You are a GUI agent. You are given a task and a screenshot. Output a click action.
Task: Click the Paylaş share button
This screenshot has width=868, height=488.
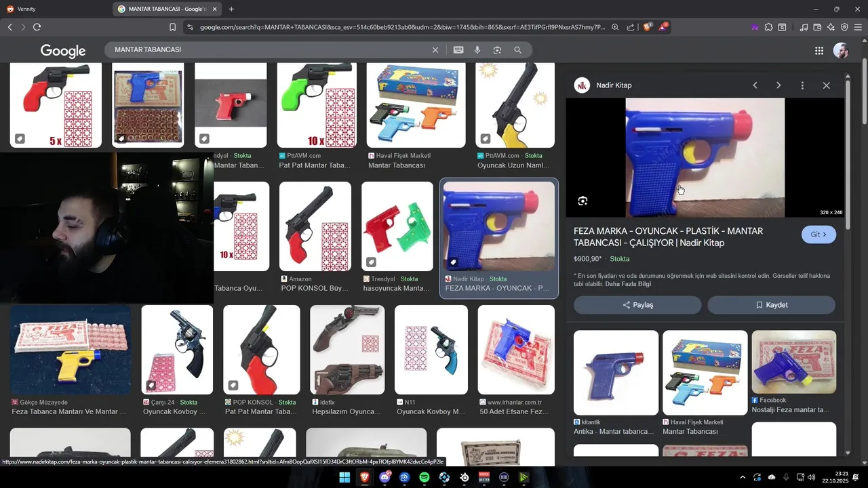[637, 305]
